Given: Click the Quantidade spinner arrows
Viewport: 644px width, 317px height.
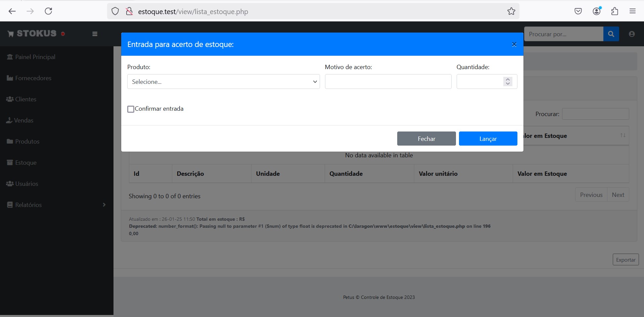Looking at the screenshot, I should pyautogui.click(x=508, y=82).
